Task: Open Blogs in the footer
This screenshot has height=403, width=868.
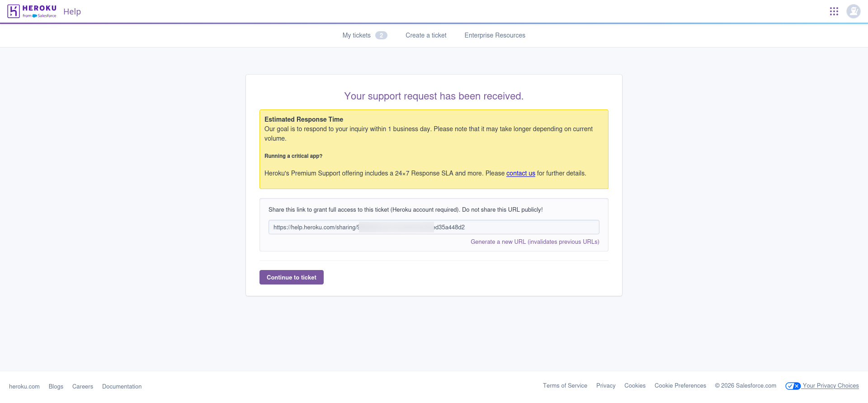Action: click(56, 387)
